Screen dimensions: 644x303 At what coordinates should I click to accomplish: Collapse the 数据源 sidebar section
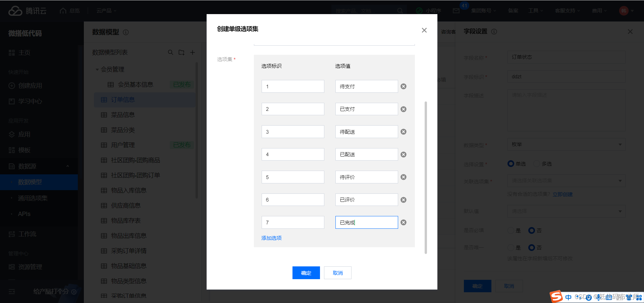[68, 166]
